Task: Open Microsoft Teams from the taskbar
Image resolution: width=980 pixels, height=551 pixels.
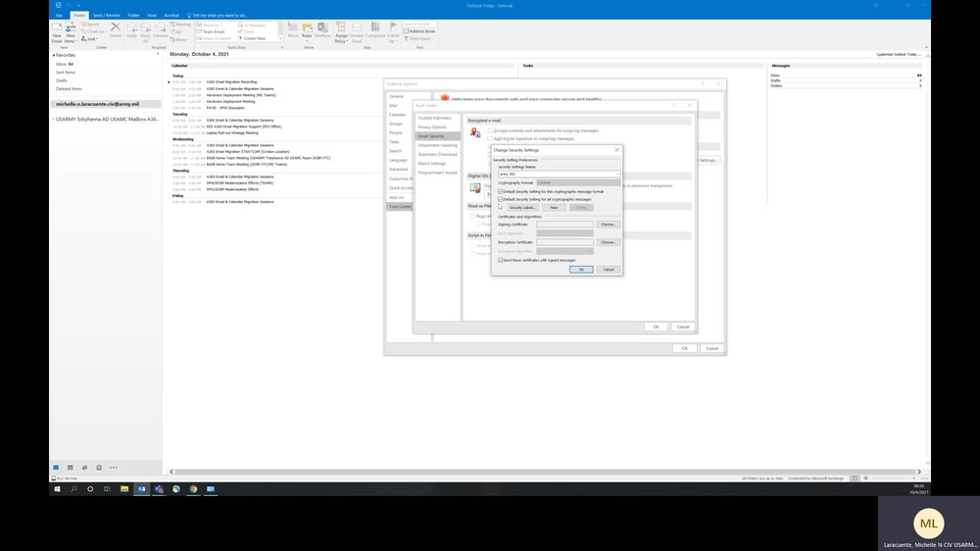Action: point(159,488)
